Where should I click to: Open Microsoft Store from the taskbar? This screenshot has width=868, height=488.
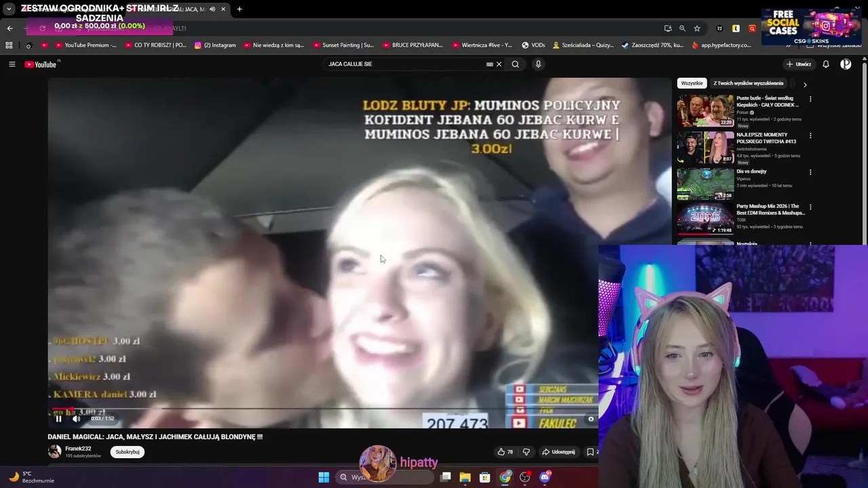point(485,477)
